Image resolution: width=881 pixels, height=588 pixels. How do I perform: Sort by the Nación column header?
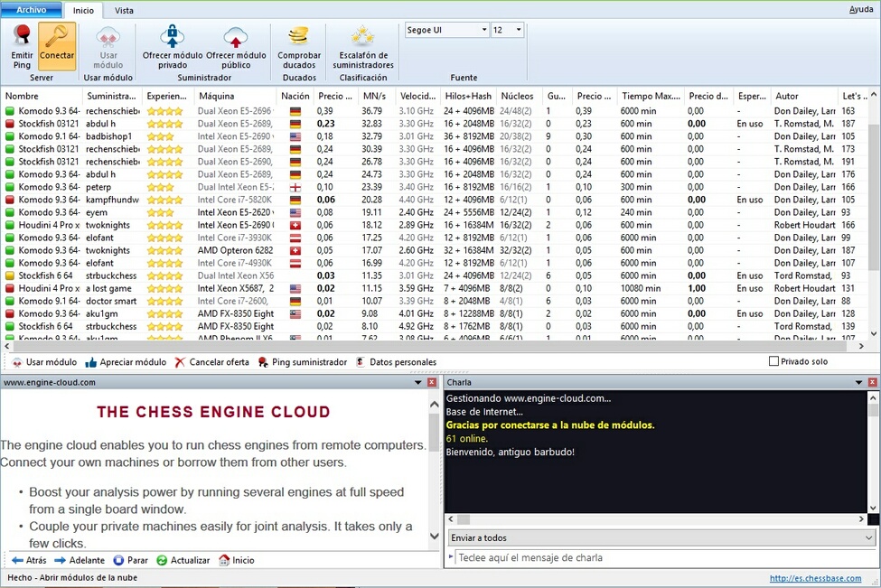point(295,96)
